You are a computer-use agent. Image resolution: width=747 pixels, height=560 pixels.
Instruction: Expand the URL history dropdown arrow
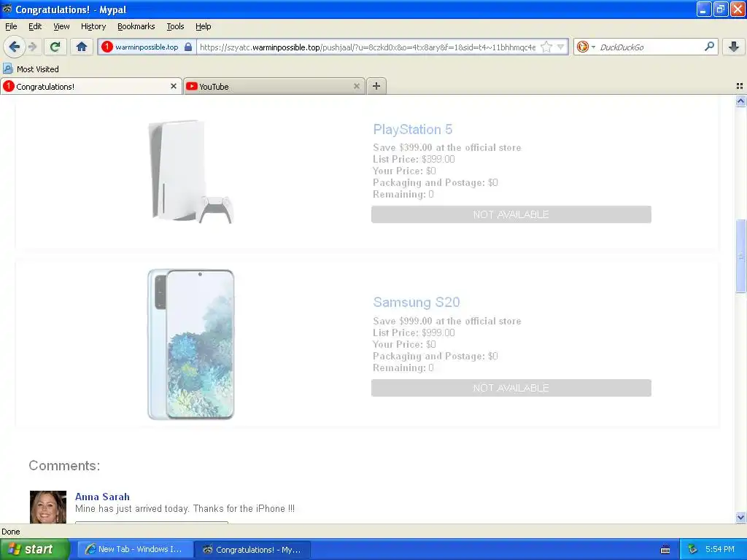tap(561, 47)
